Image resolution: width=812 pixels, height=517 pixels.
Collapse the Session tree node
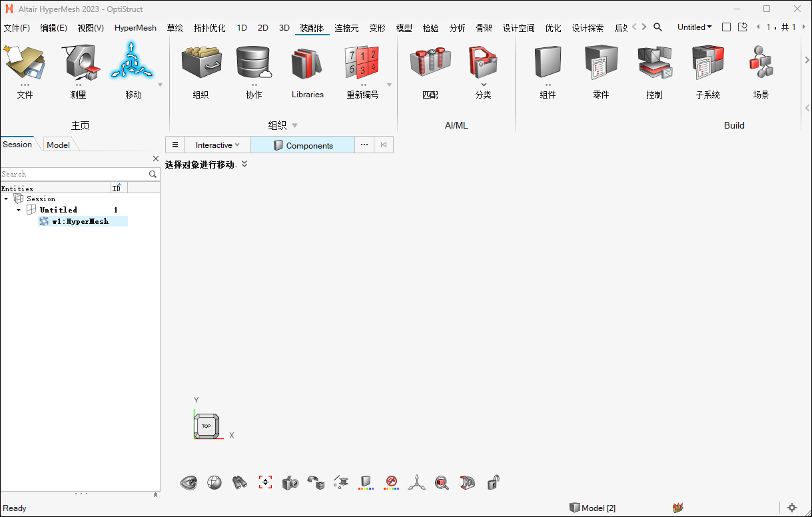tap(6, 199)
